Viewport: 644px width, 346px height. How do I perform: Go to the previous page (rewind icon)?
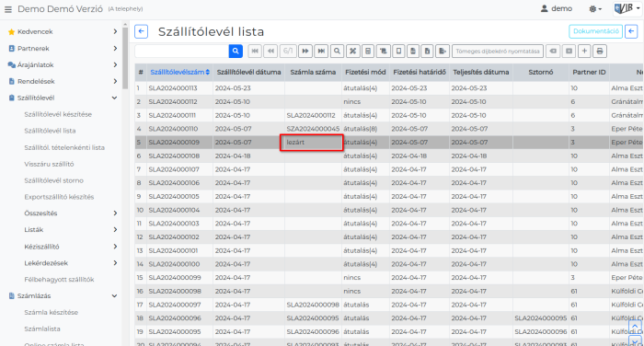(271, 51)
